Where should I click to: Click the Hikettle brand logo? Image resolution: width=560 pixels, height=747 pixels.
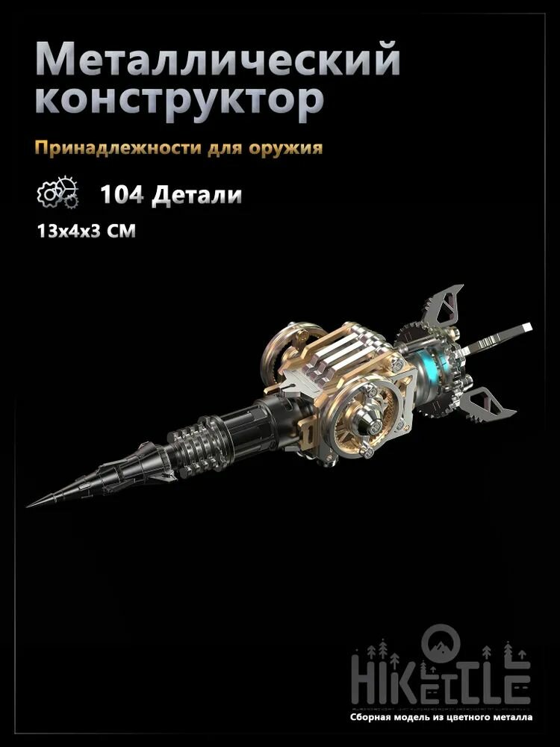[x=441, y=668]
